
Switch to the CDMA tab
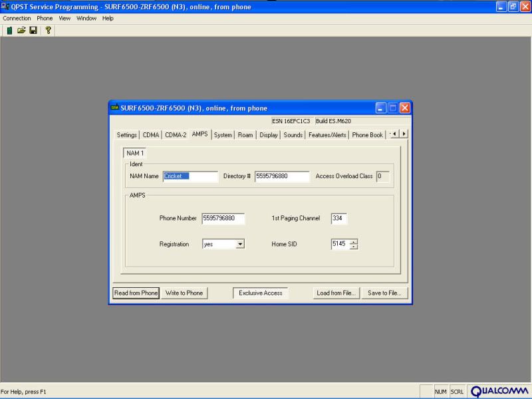pos(151,135)
